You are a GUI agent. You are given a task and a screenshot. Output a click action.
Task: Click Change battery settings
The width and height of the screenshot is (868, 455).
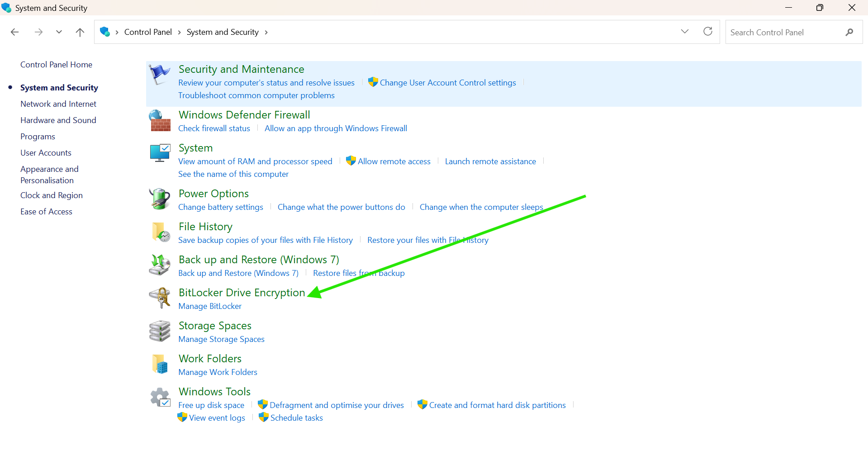tap(221, 207)
